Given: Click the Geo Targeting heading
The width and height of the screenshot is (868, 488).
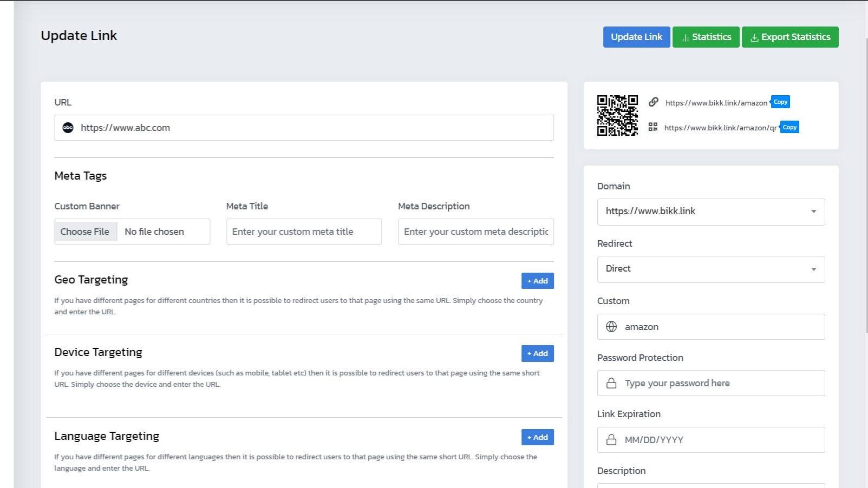Looking at the screenshot, I should click(91, 280).
